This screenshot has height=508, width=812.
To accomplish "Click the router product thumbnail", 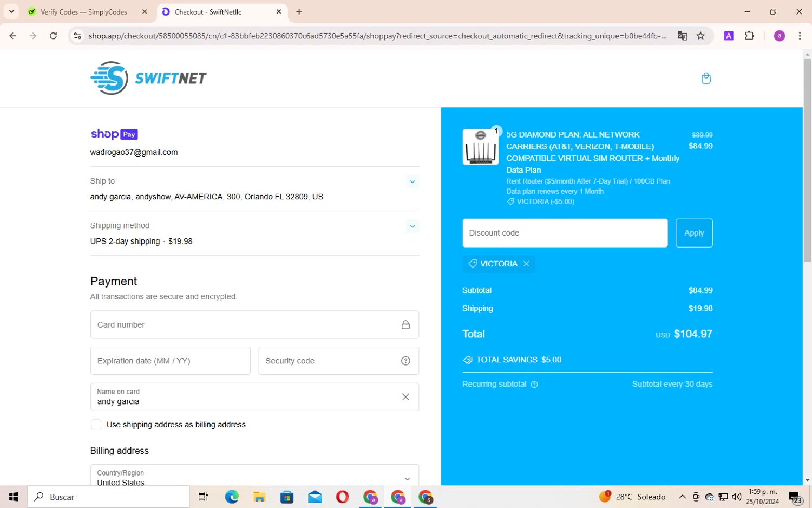I will pyautogui.click(x=480, y=147).
